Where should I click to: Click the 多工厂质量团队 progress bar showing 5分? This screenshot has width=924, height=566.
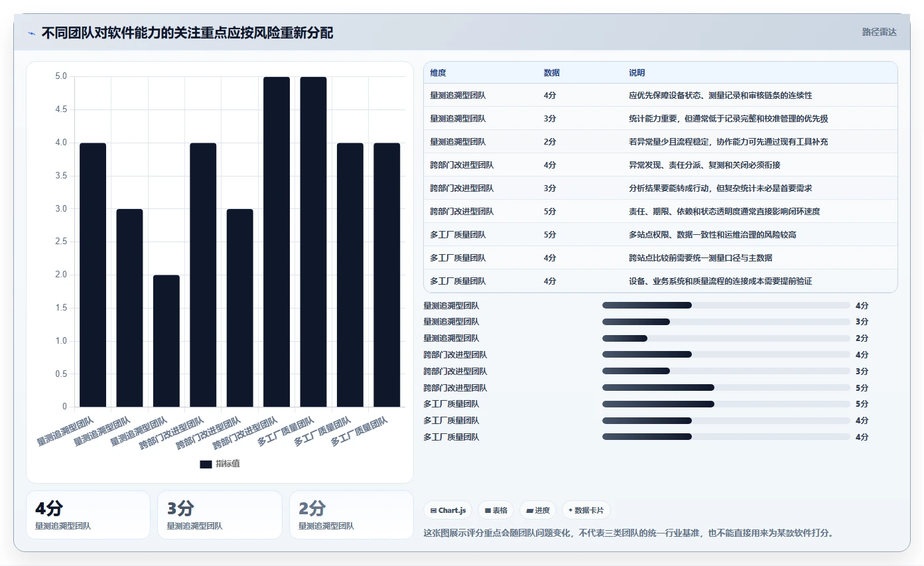(726, 404)
